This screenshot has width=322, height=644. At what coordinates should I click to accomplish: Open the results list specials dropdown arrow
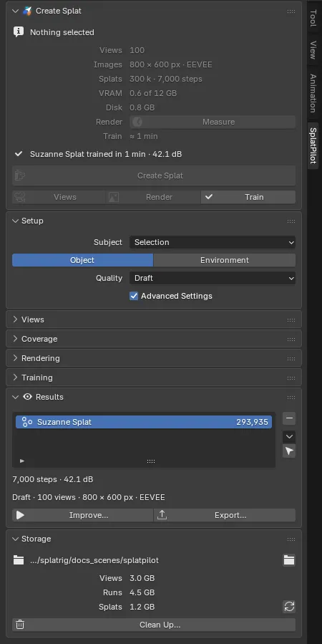(x=289, y=436)
